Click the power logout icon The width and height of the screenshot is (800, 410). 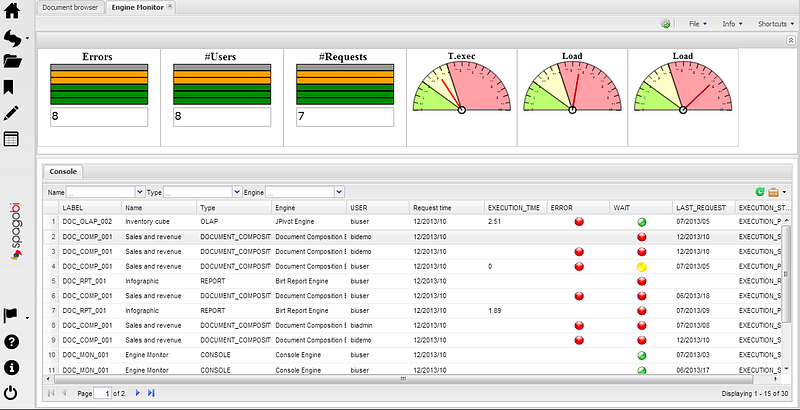coord(11,393)
